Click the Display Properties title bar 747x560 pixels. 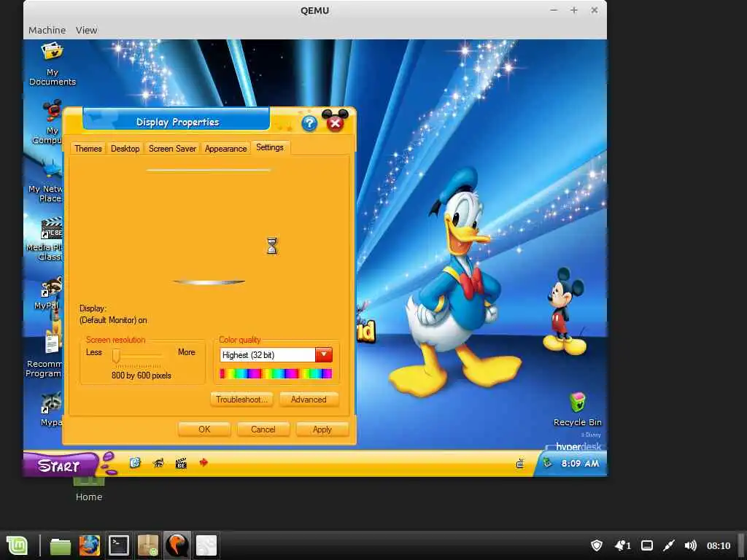(x=177, y=122)
